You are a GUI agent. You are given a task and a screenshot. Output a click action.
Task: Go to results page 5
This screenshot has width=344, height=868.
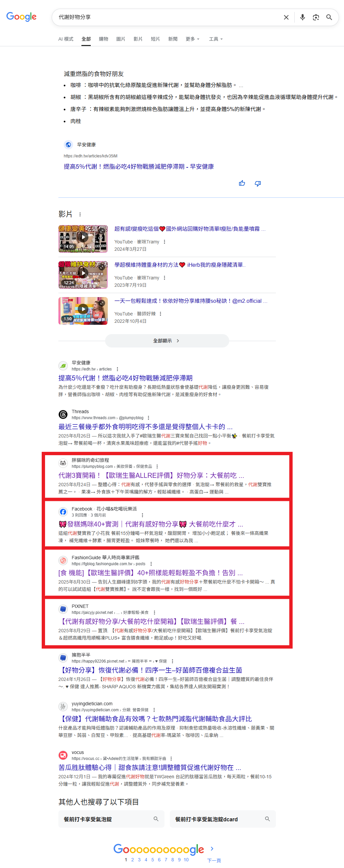click(x=152, y=860)
